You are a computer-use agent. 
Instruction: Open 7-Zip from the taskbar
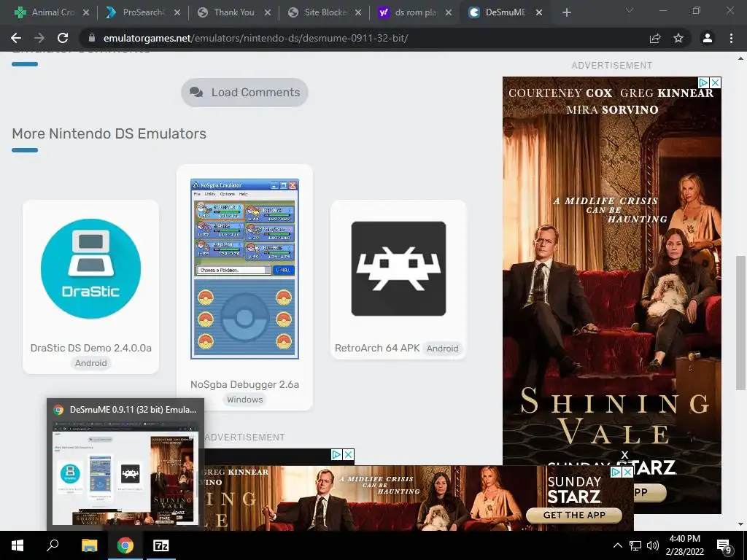161,545
